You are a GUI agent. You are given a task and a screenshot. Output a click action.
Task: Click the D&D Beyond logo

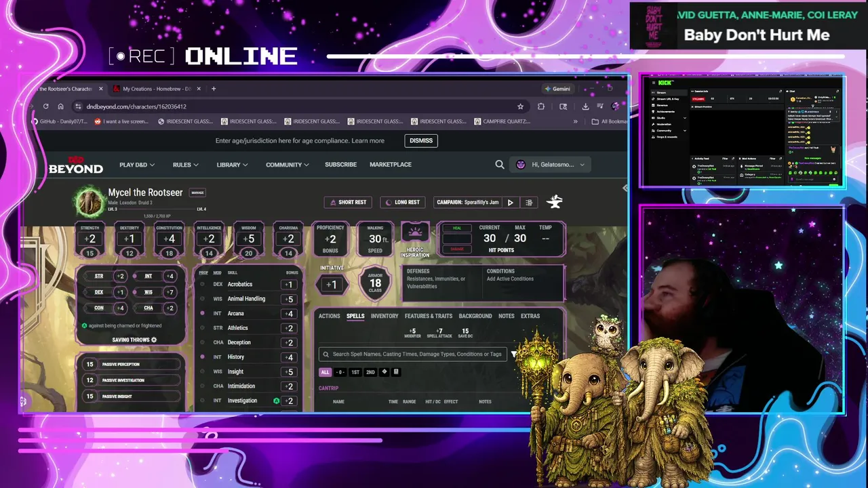click(x=75, y=165)
